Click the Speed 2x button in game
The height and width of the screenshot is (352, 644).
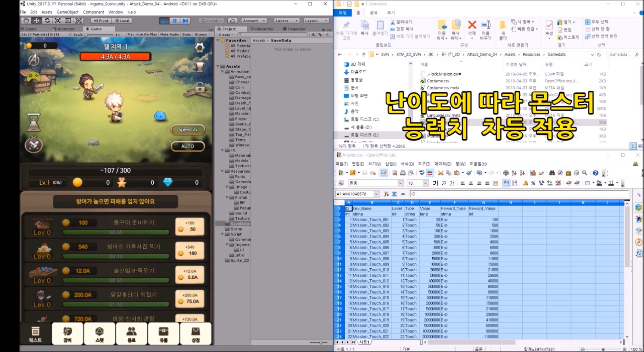(x=188, y=129)
